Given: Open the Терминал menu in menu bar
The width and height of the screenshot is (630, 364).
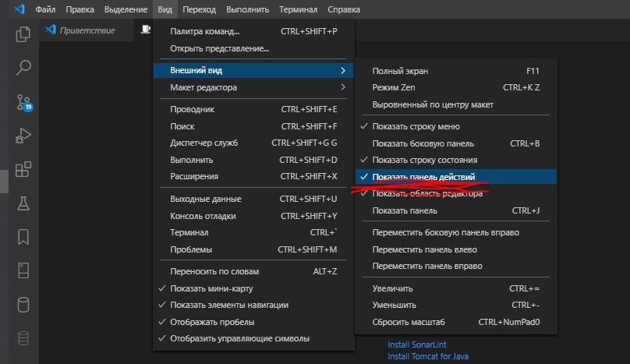Looking at the screenshot, I should coord(298,9).
